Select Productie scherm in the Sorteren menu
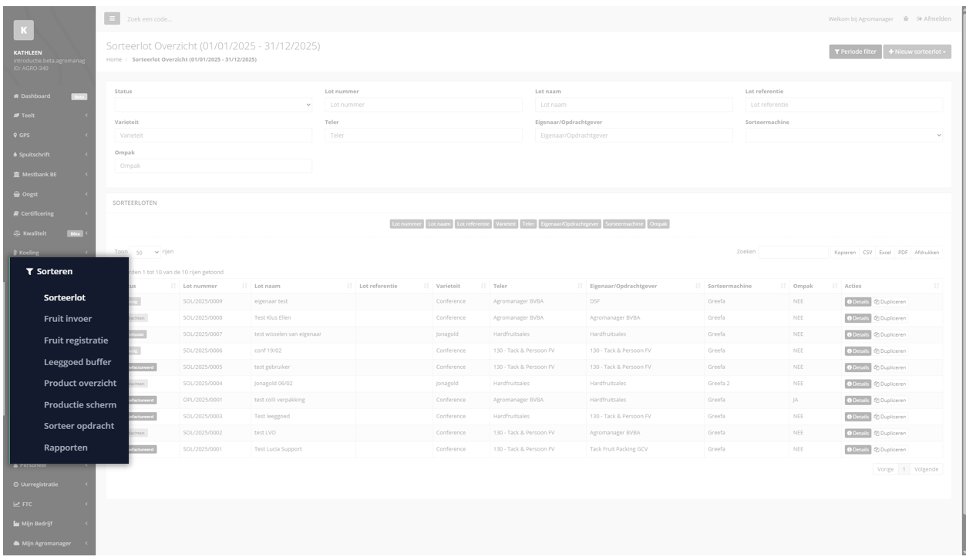 (x=80, y=404)
